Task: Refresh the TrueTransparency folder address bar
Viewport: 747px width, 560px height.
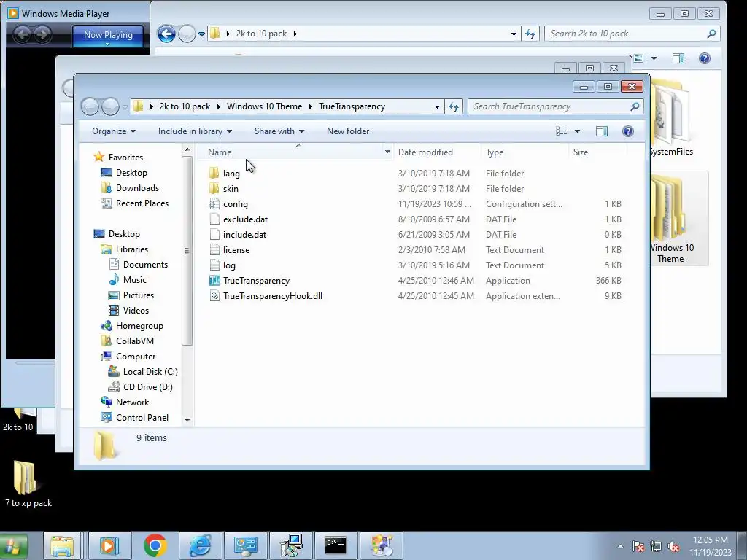Action: tap(454, 106)
